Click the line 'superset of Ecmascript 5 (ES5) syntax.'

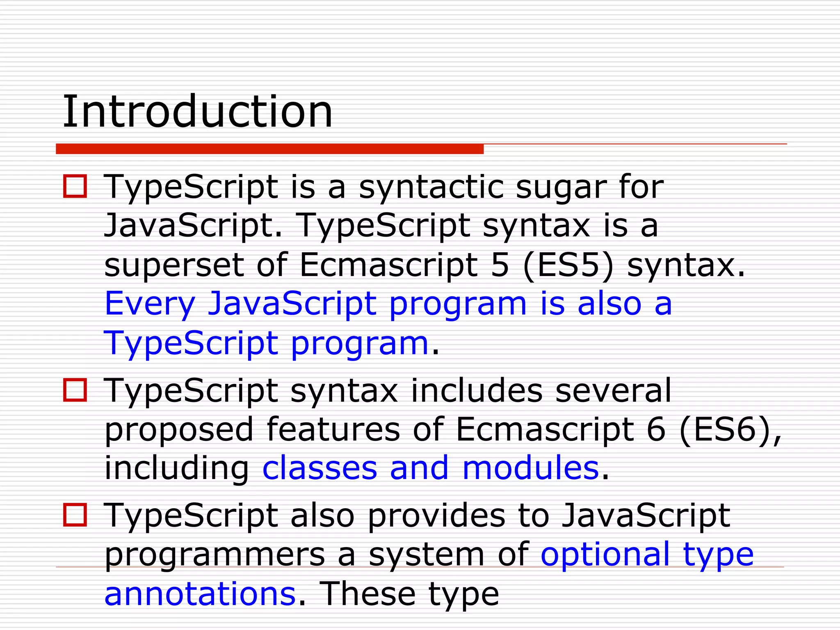[x=425, y=266]
